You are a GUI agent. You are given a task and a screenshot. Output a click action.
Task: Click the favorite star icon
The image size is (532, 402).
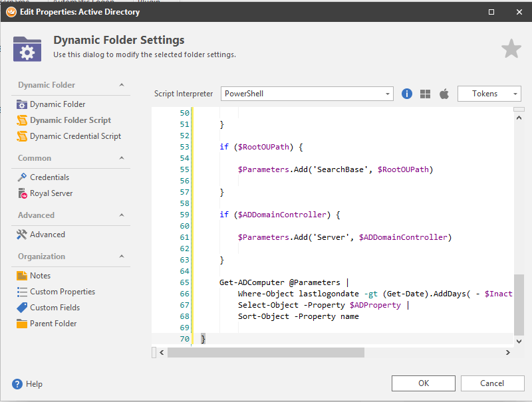pos(511,49)
